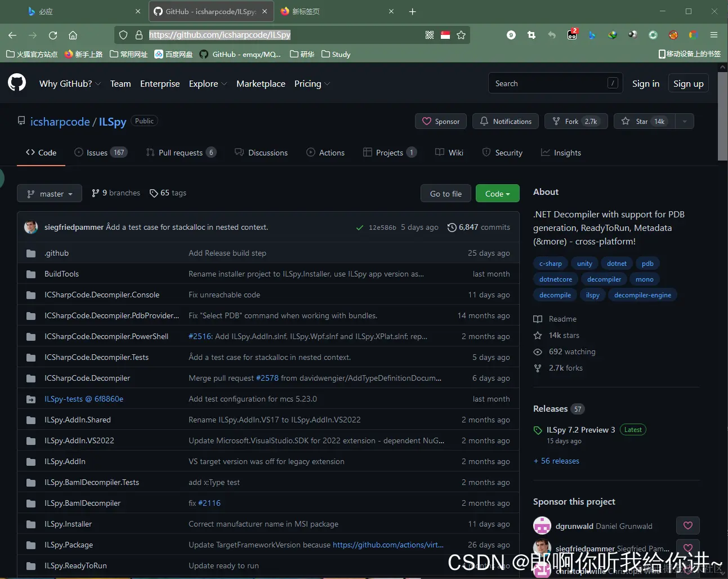Expand the green Code dropdown button

click(x=497, y=194)
